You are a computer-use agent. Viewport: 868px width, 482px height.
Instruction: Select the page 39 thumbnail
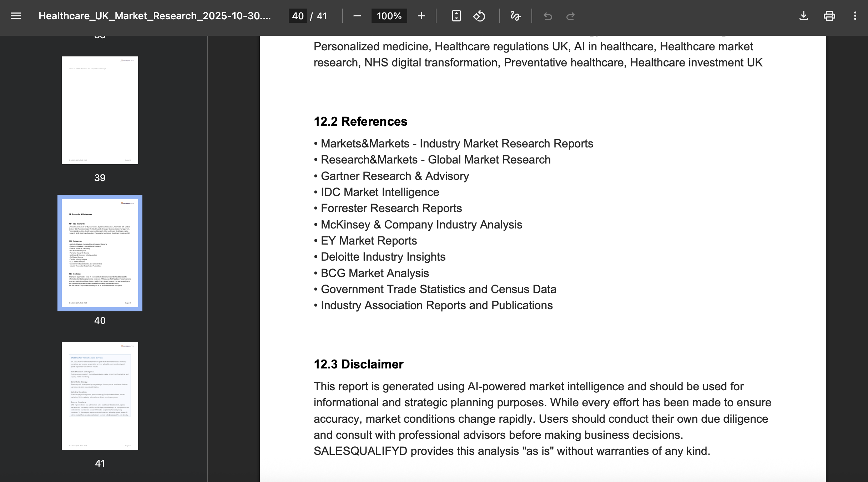pos(100,110)
